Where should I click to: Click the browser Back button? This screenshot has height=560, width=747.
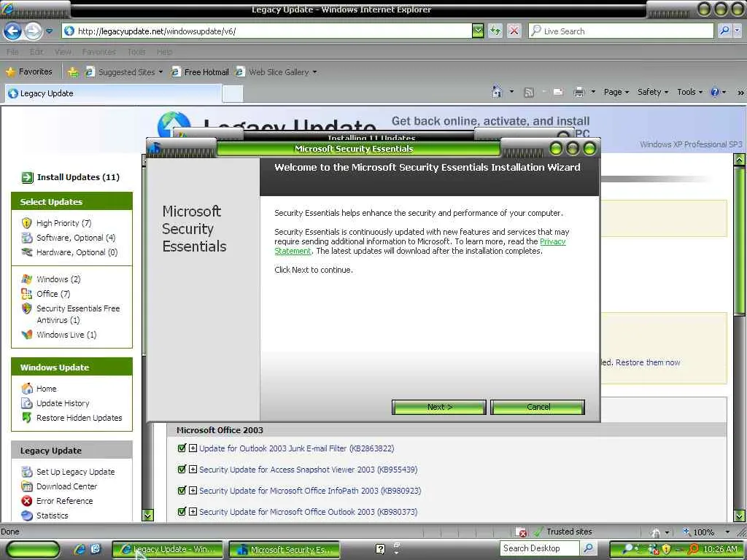(x=12, y=31)
